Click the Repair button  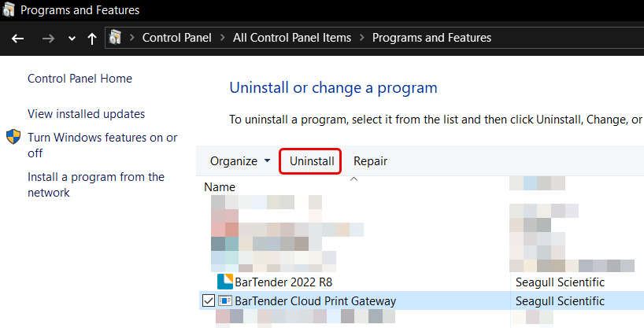[371, 161]
